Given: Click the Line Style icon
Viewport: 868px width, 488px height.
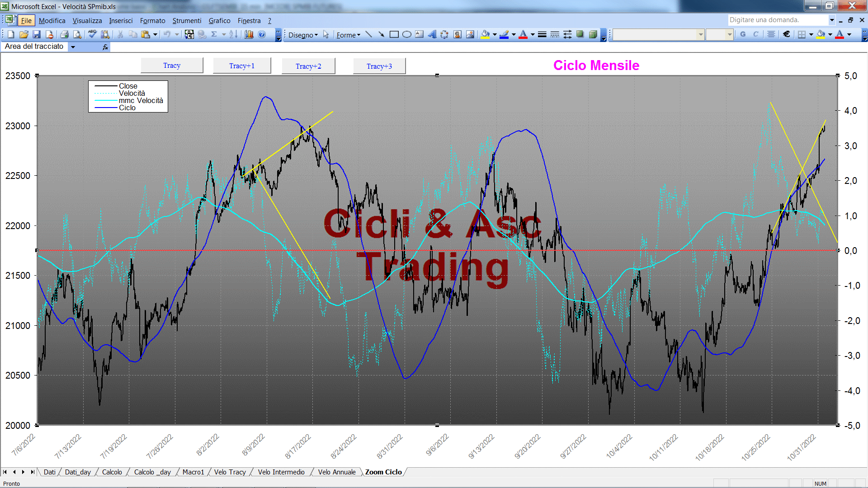Looking at the screenshot, I should (542, 34).
